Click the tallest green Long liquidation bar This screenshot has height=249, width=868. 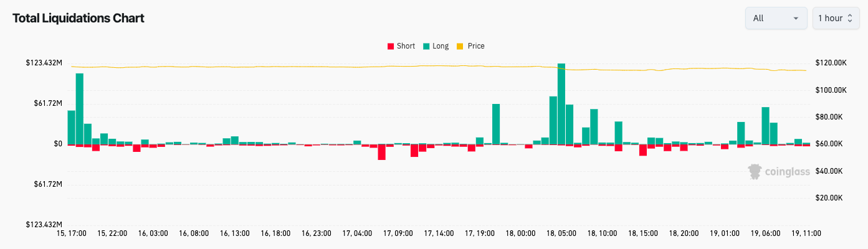[561, 103]
